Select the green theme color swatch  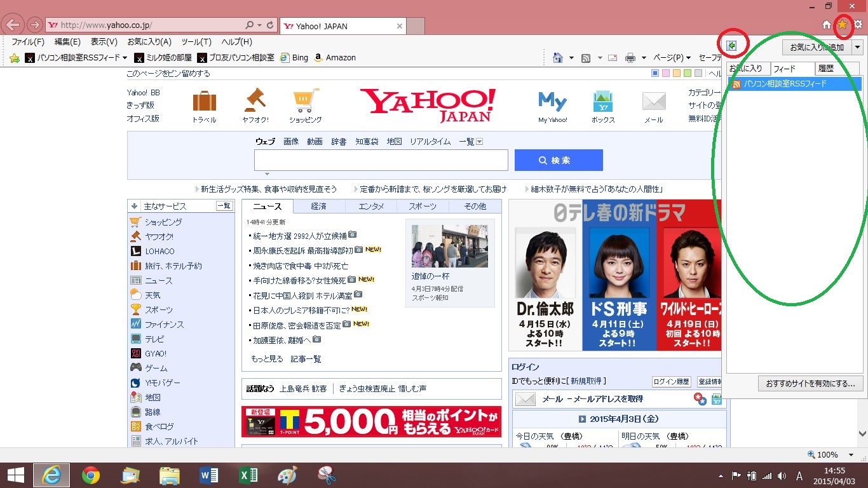tap(688, 74)
